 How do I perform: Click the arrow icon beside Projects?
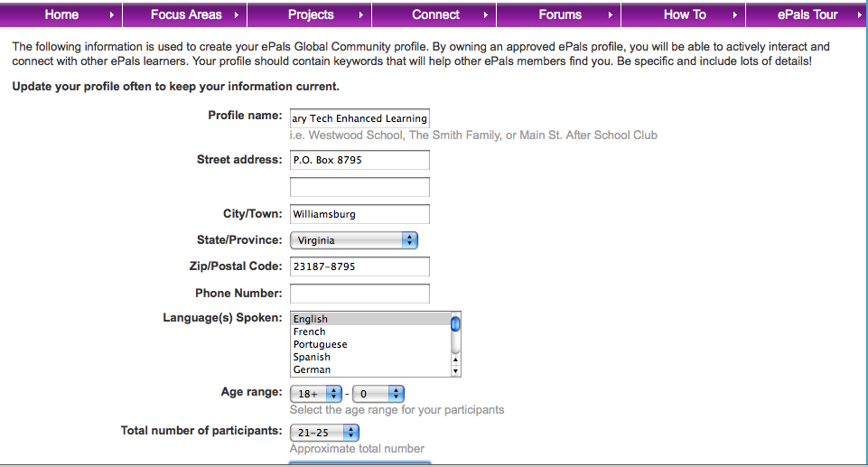[361, 15]
